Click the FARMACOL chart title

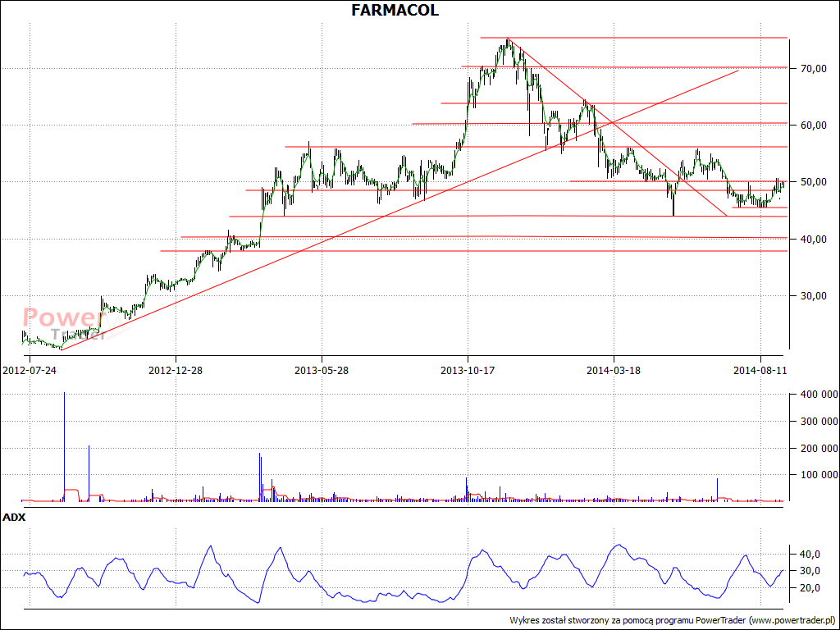pyautogui.click(x=395, y=10)
